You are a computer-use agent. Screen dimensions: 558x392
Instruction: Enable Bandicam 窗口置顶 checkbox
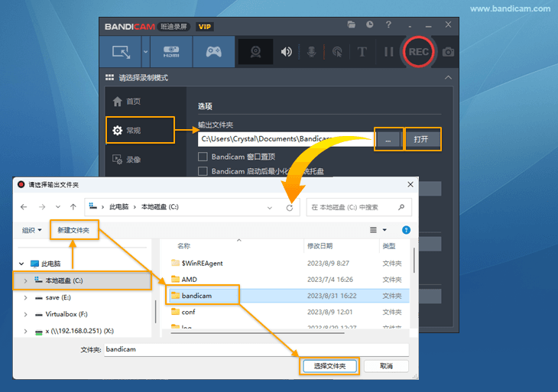[203, 157]
